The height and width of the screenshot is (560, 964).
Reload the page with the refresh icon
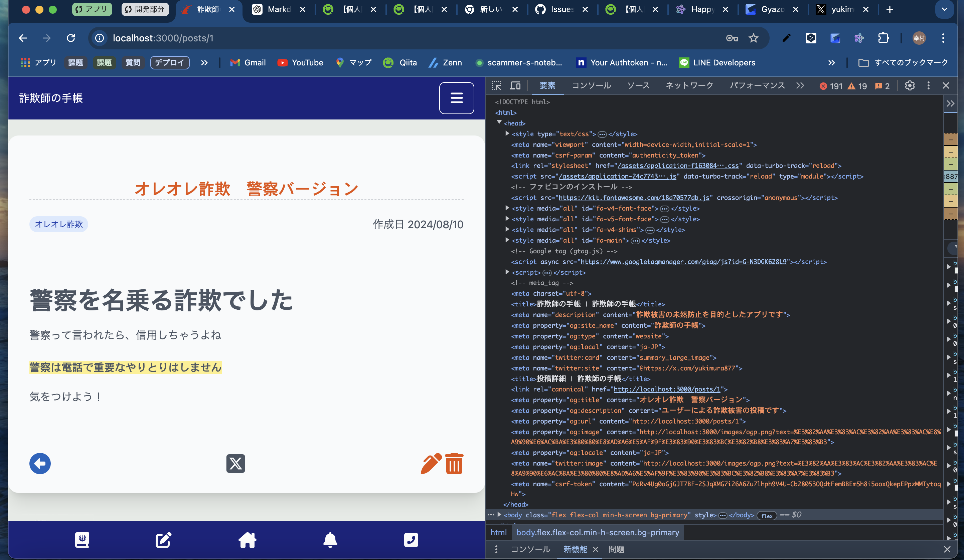coord(71,38)
